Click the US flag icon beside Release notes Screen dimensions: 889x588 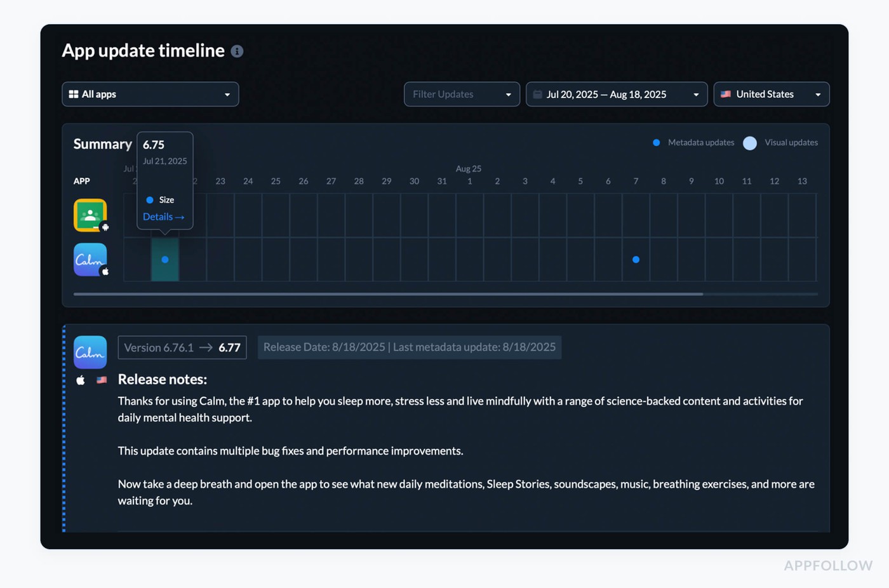pyautogui.click(x=102, y=380)
